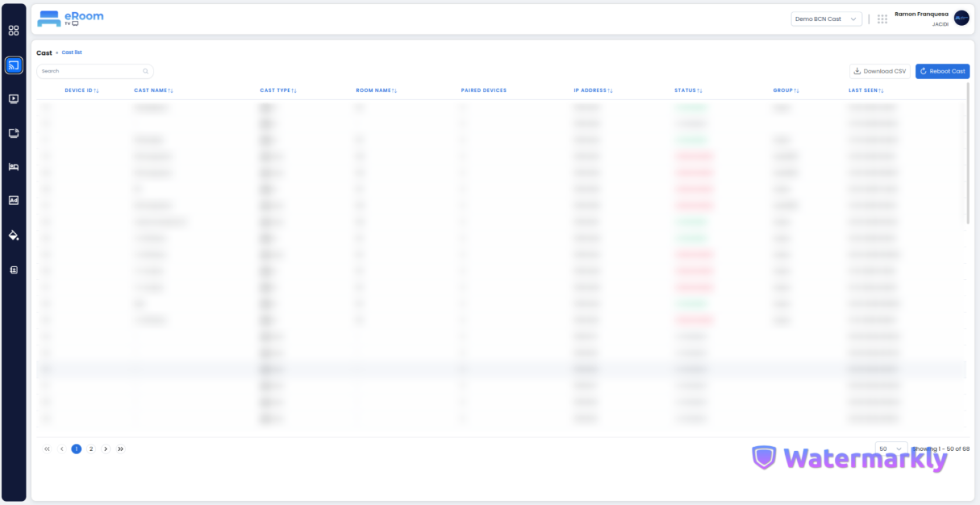
Task: Click the Ramon Franquesa user name
Action: [x=921, y=14]
